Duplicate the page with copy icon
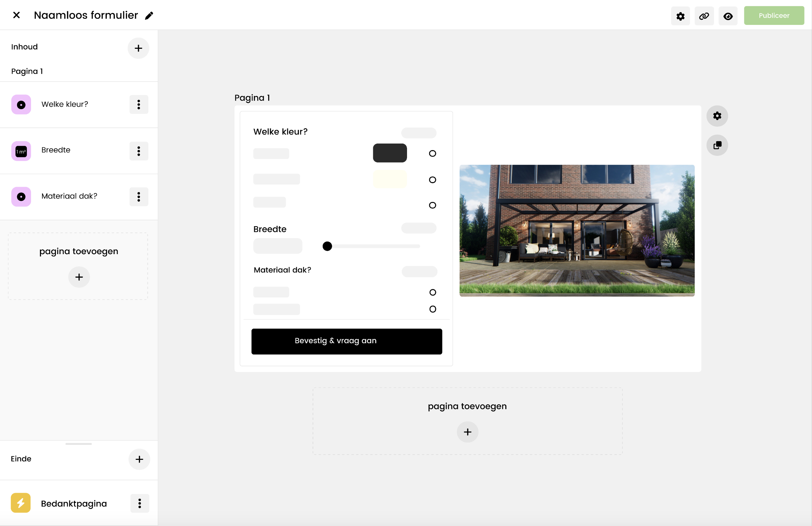This screenshot has width=812, height=526. click(717, 145)
